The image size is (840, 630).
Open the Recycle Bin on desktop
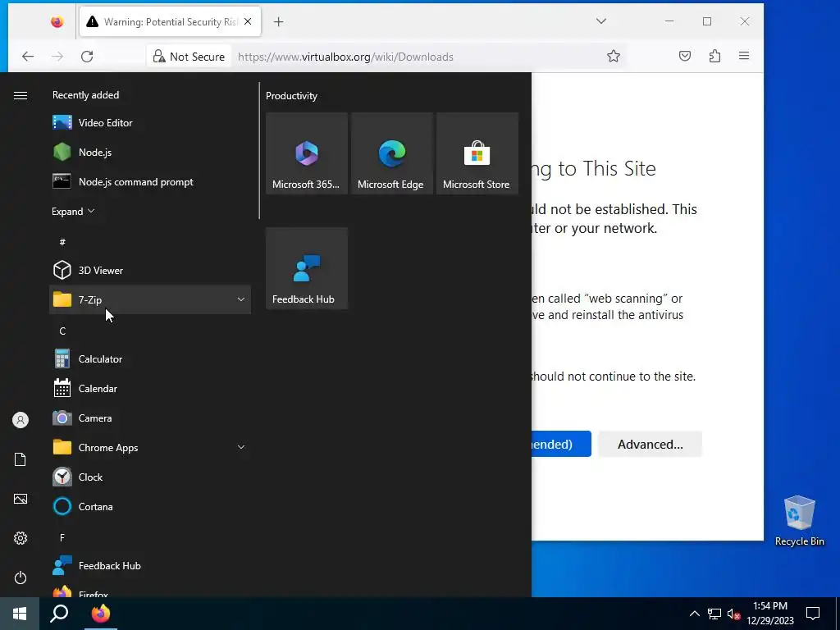tap(799, 521)
